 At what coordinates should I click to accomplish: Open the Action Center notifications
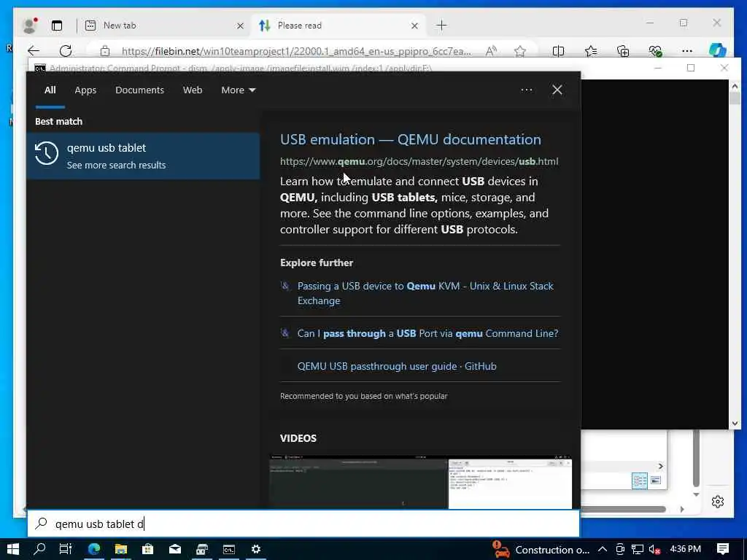(x=723, y=549)
